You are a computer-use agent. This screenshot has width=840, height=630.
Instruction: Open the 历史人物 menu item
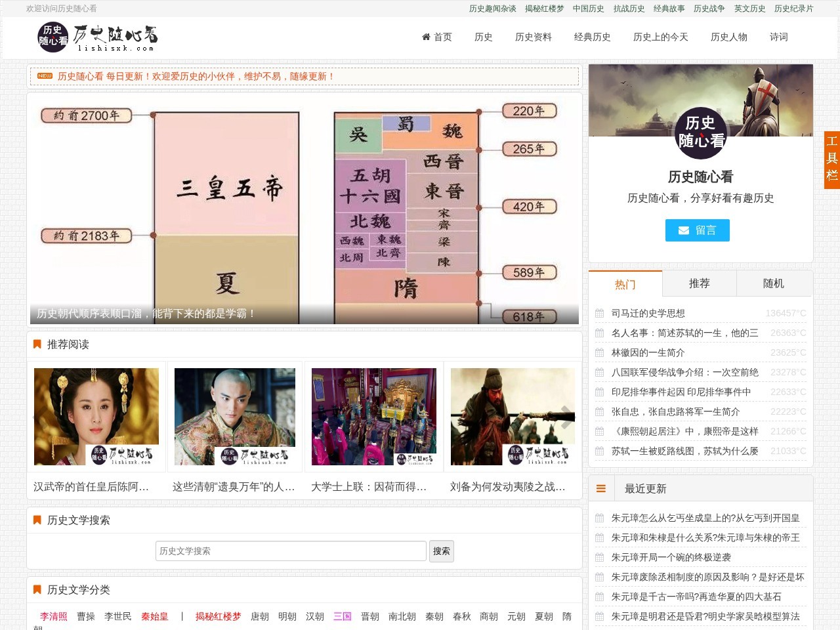coord(728,37)
